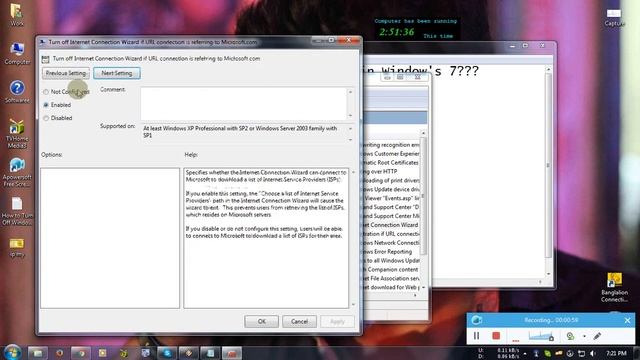Screen dimensions: 640x360
Task: Stop the screen recording
Action: click(x=496, y=336)
